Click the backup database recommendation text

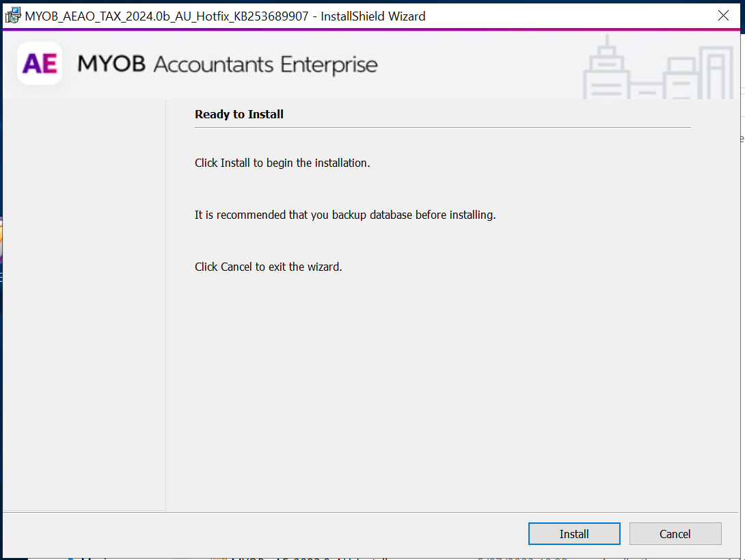(345, 215)
